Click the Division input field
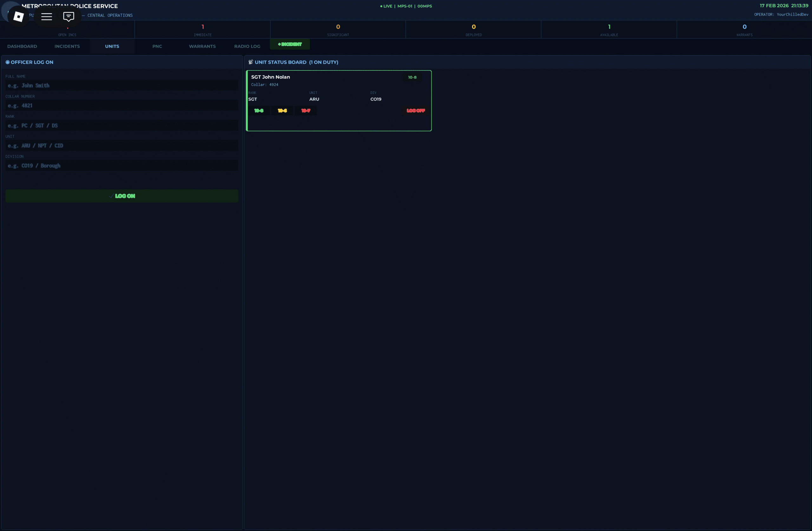 tap(122, 166)
